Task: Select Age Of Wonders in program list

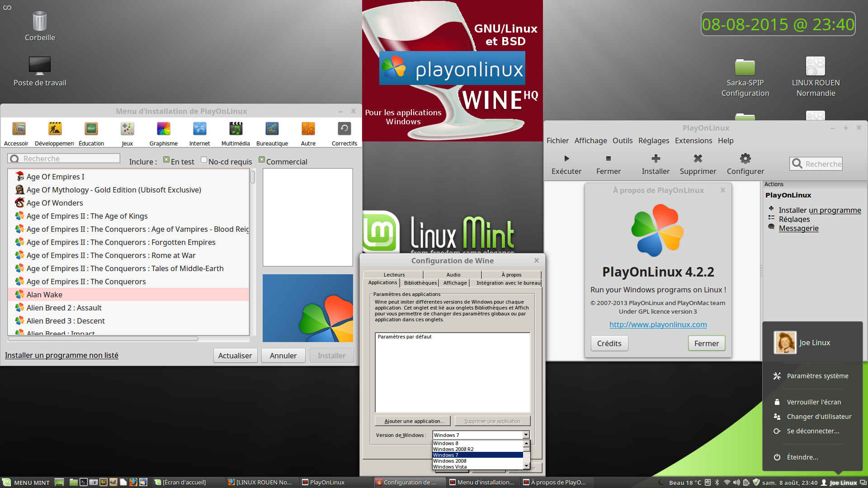Action: click(x=128, y=203)
